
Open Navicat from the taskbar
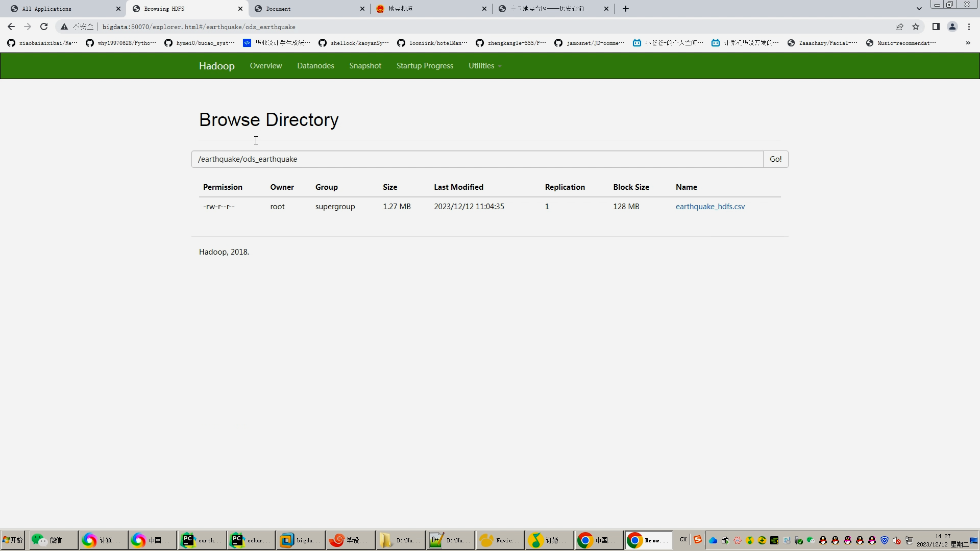[x=500, y=540]
